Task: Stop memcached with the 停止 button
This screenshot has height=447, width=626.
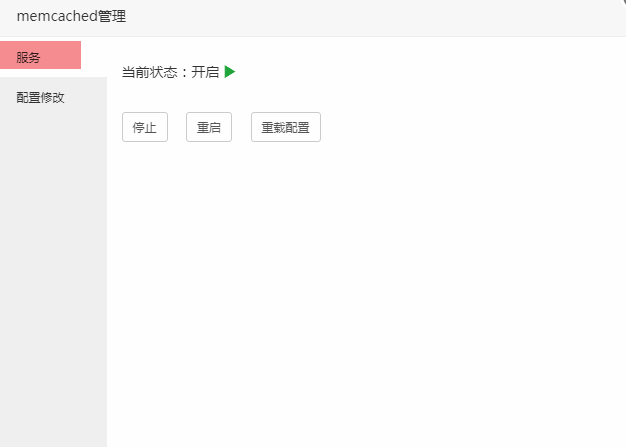Action: [145, 127]
